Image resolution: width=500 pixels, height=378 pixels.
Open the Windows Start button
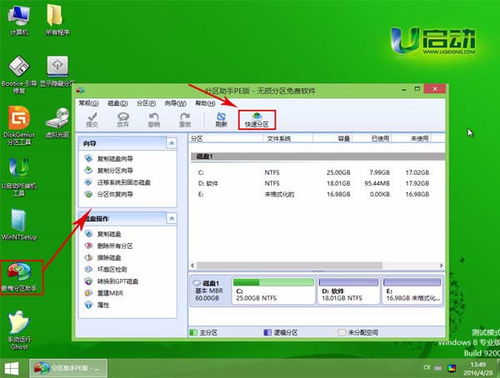coord(12,369)
